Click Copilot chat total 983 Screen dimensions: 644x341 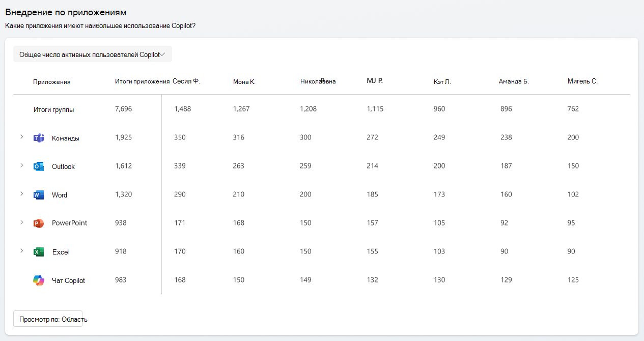point(121,280)
